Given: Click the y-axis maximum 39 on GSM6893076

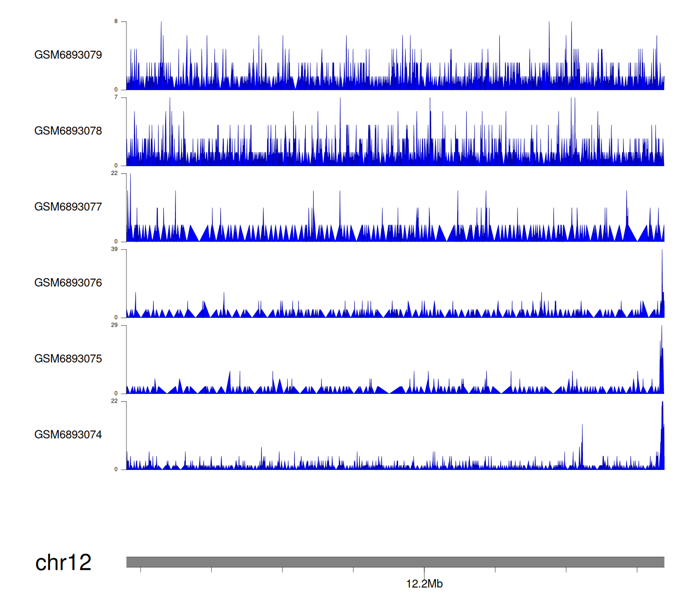Looking at the screenshot, I should point(114,249).
